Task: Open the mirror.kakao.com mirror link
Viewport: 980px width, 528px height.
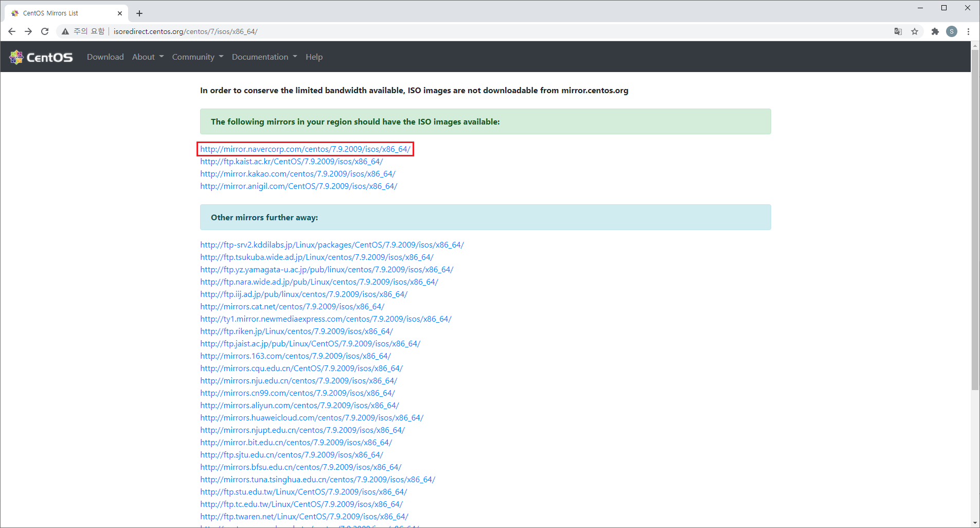Action: [x=298, y=174]
